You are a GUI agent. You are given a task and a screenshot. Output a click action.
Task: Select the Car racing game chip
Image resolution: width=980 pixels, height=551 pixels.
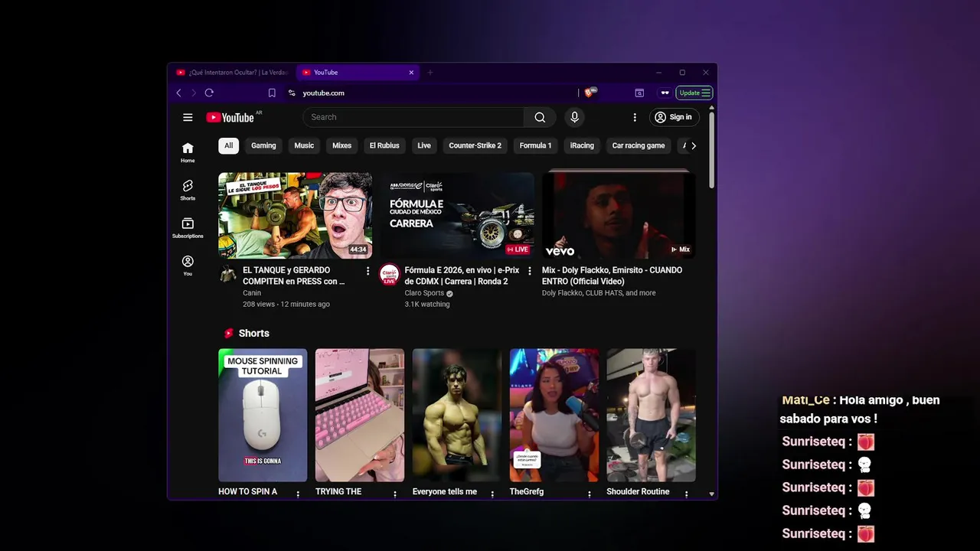click(639, 145)
